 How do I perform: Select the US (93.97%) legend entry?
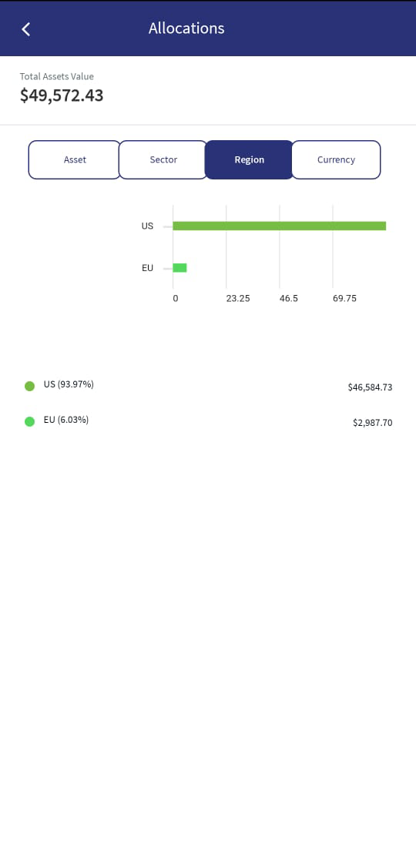(x=69, y=384)
